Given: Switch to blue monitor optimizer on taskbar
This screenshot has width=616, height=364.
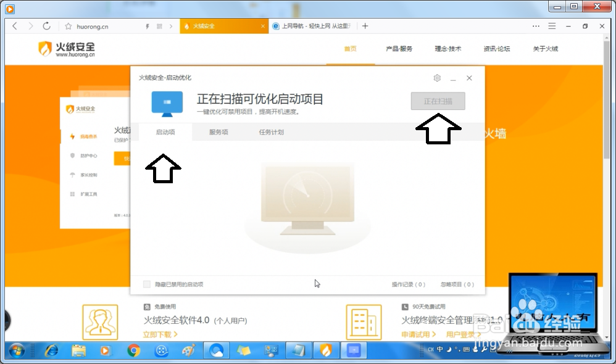Looking at the screenshot, I should pyautogui.click(x=354, y=350).
